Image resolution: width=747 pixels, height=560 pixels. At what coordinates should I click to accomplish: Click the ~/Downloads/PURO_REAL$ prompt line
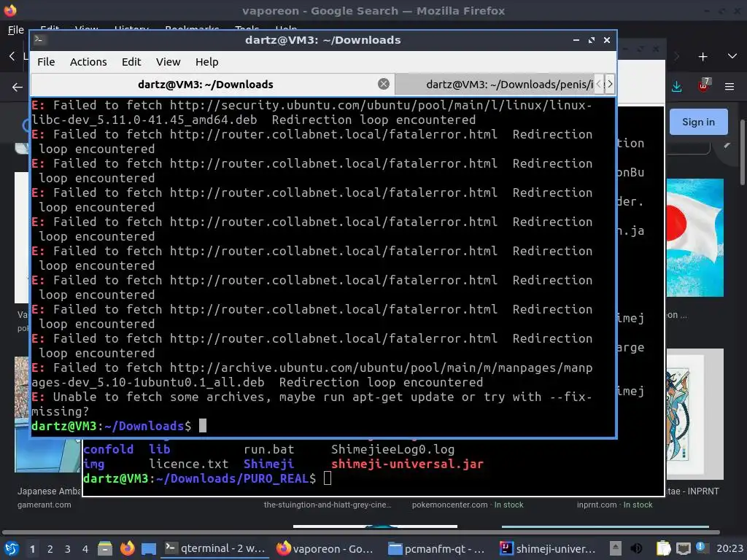[x=199, y=478]
